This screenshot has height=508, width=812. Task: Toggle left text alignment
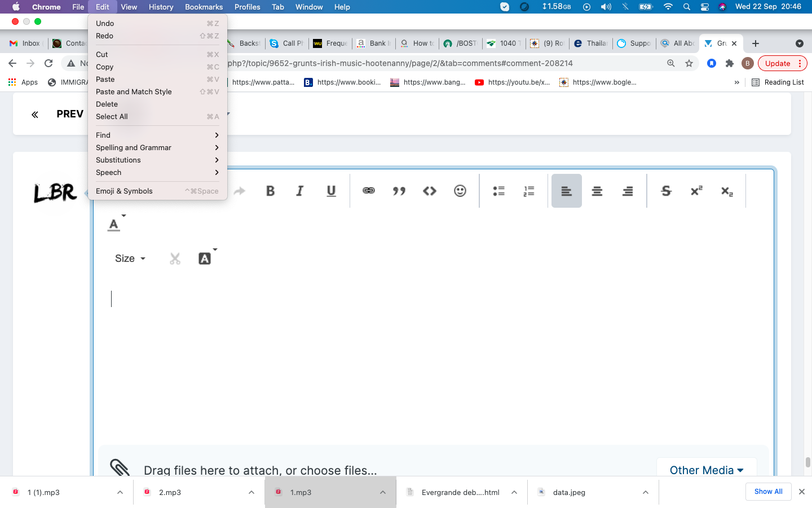(x=566, y=191)
